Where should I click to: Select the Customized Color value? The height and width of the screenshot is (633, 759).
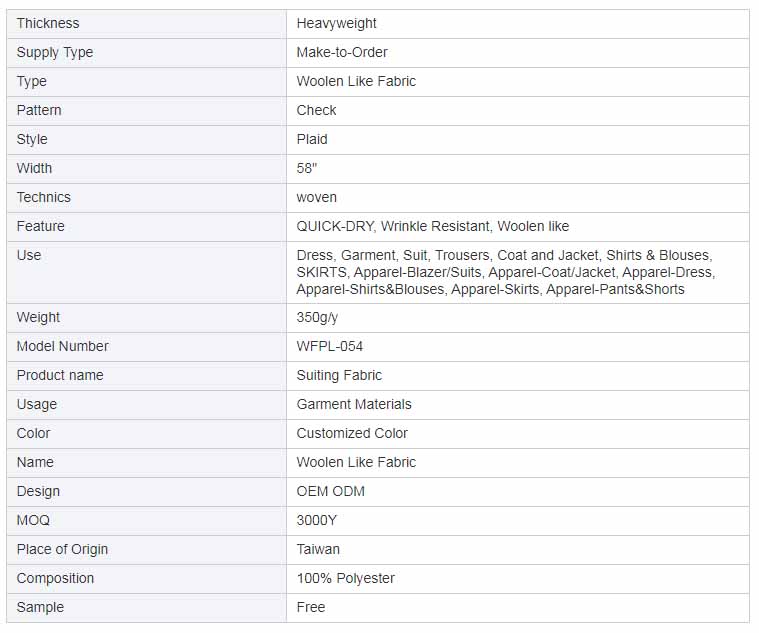pyautogui.click(x=352, y=434)
